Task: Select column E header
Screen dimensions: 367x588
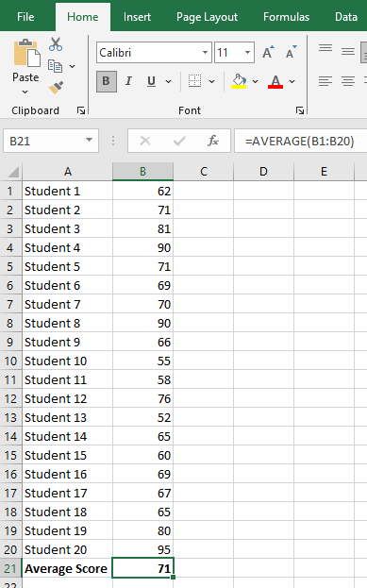Action: click(x=324, y=172)
